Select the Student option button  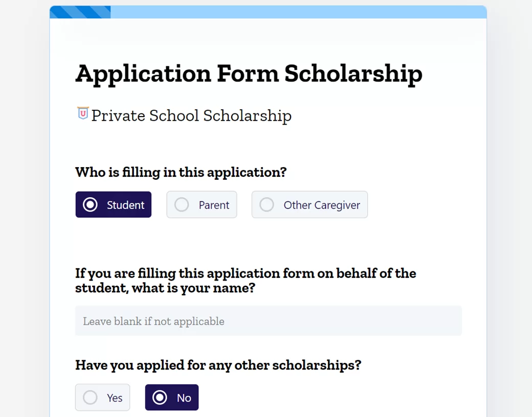114,204
